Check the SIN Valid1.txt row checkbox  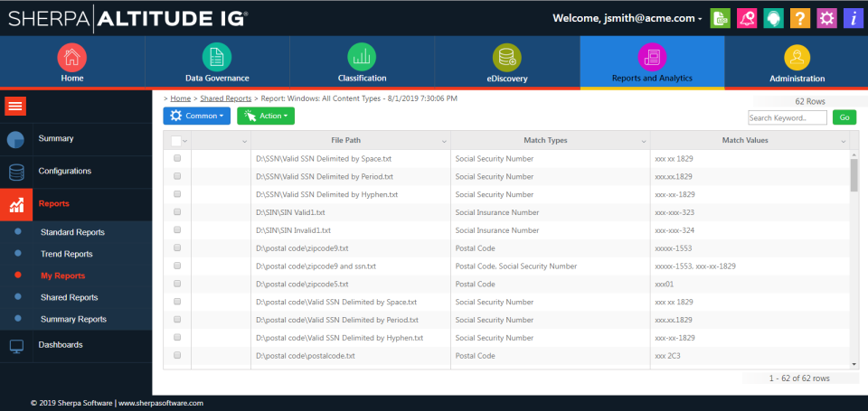177,212
